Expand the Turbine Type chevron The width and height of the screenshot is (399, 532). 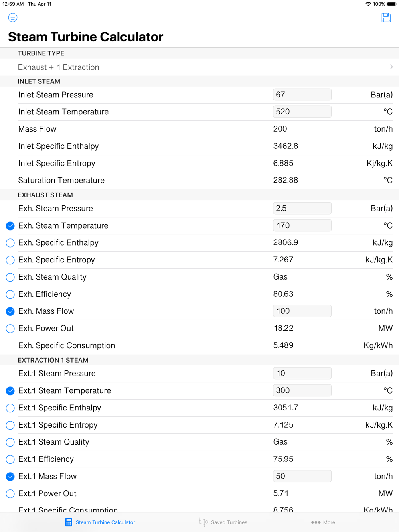[391, 67]
